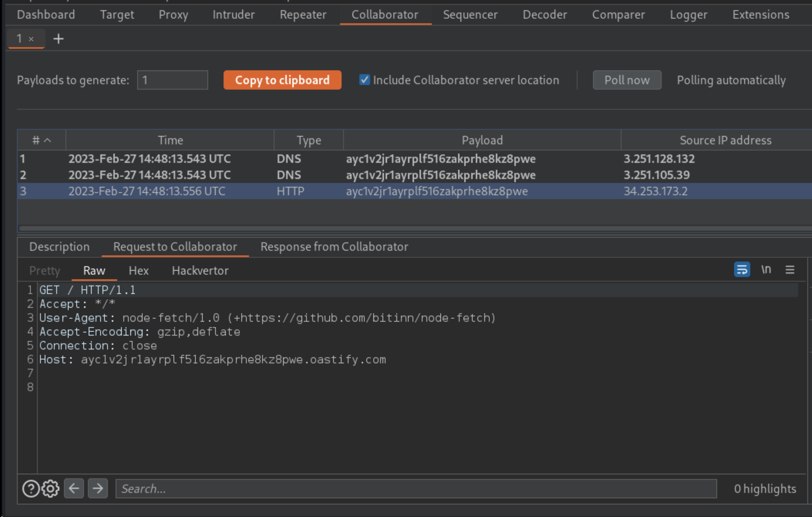
Task: Toggle the word wrap icon
Action: [742, 270]
